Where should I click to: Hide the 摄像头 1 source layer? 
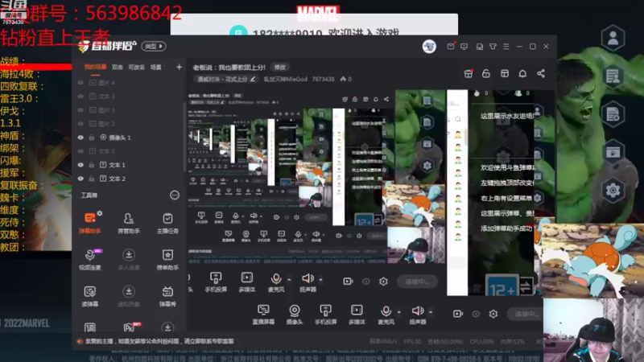80,138
